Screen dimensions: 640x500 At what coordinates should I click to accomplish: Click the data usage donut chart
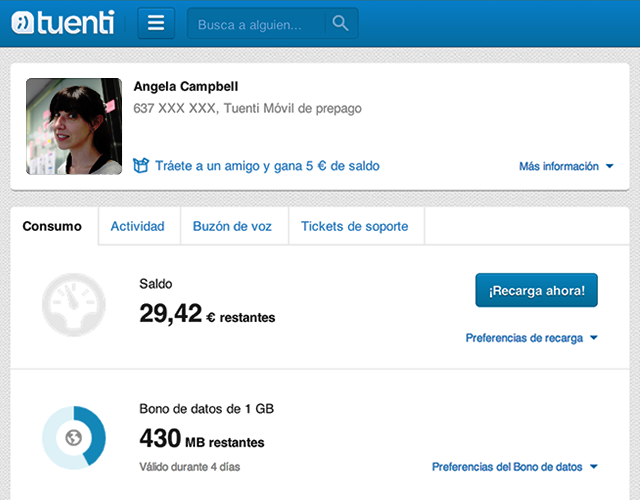coord(74,438)
